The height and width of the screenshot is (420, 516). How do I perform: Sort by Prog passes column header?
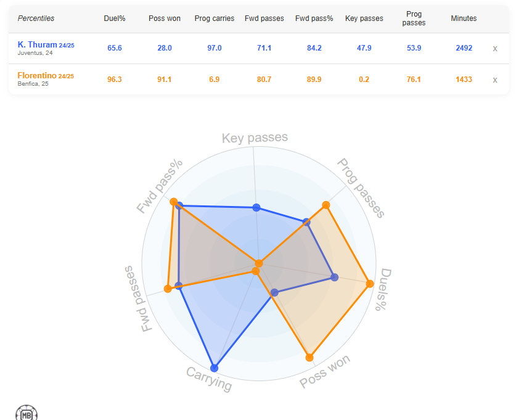pyautogui.click(x=414, y=19)
